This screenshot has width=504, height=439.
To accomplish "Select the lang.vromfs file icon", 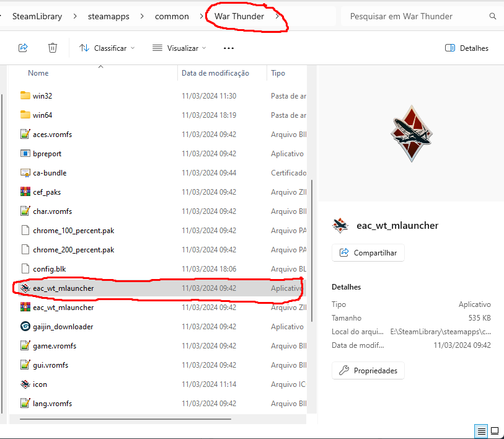I will coord(25,403).
